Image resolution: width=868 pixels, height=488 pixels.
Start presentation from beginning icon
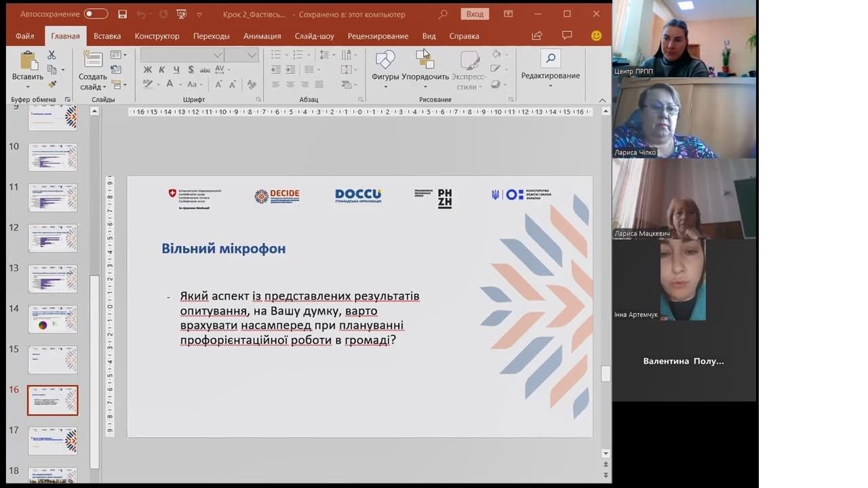pos(181,14)
